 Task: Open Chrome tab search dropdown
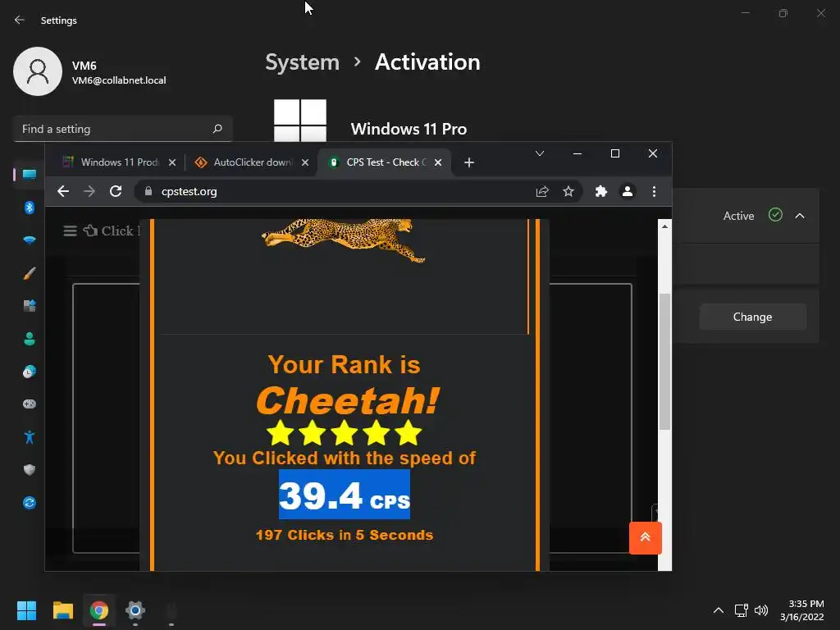coord(540,153)
